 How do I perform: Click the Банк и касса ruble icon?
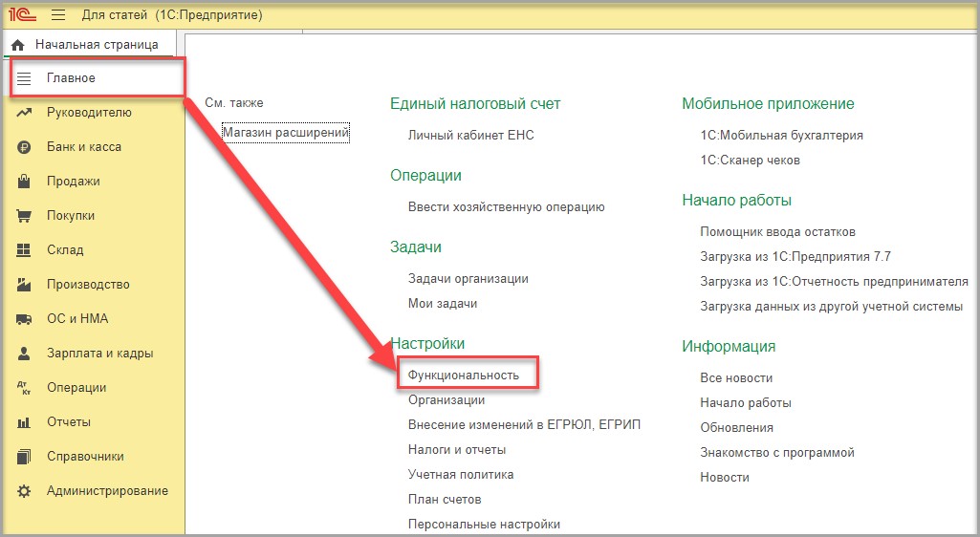[24, 147]
